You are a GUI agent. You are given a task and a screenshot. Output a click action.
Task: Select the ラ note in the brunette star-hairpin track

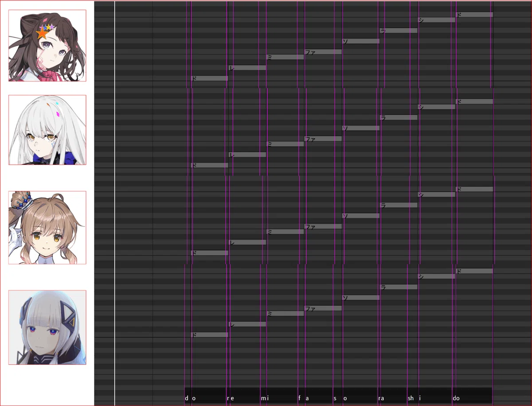(x=399, y=31)
